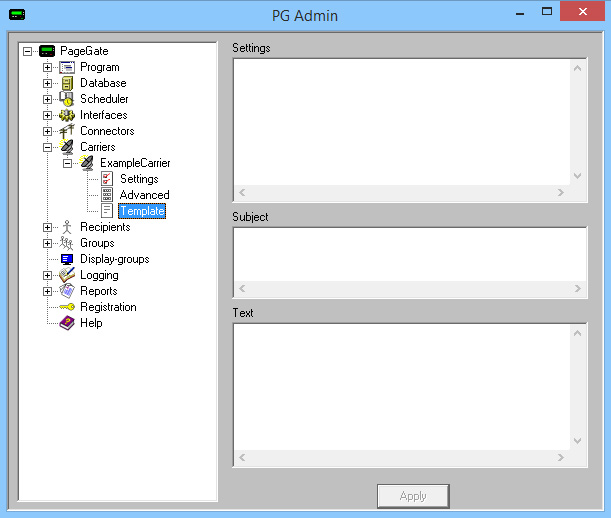Click the Groups people icon
Image resolution: width=611 pixels, height=518 pixels.
click(67, 243)
